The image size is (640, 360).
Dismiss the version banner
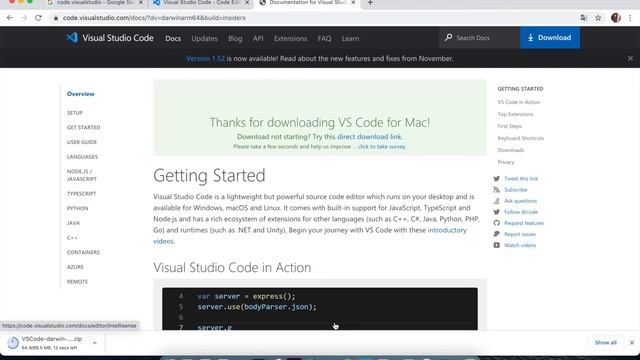(x=630, y=58)
